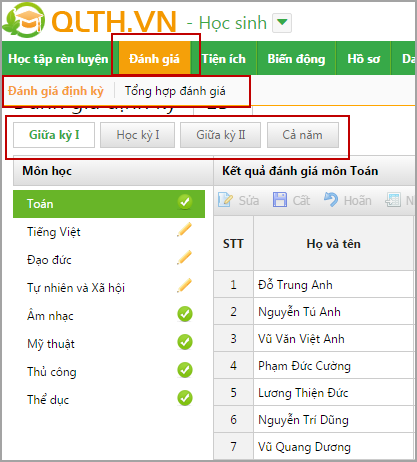This screenshot has width=417, height=462.
Task: Click the Cất save floppy icon
Action: point(280,200)
